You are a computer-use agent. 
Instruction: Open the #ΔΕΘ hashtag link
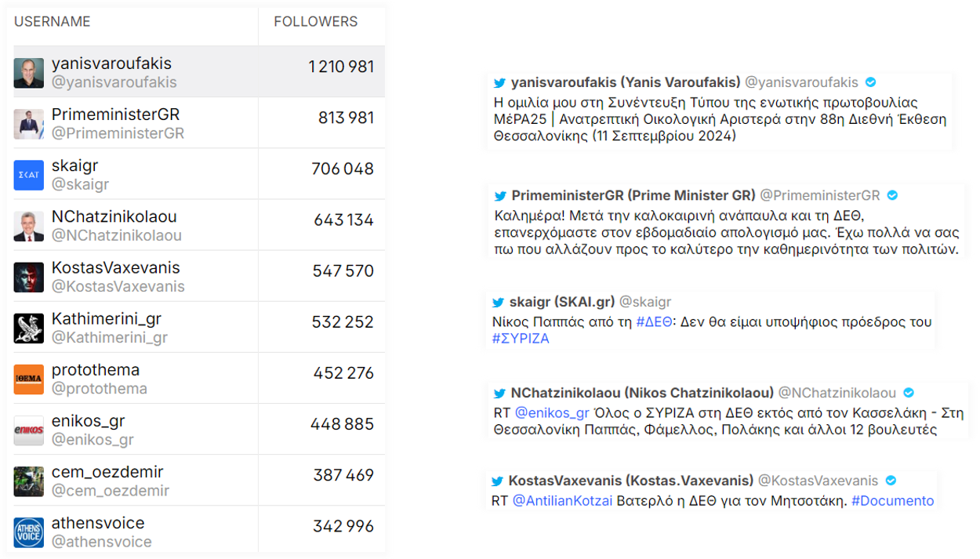click(655, 321)
